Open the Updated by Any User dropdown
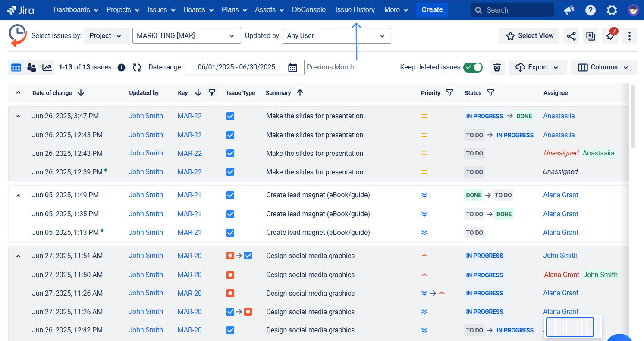644x341 pixels. coord(336,36)
